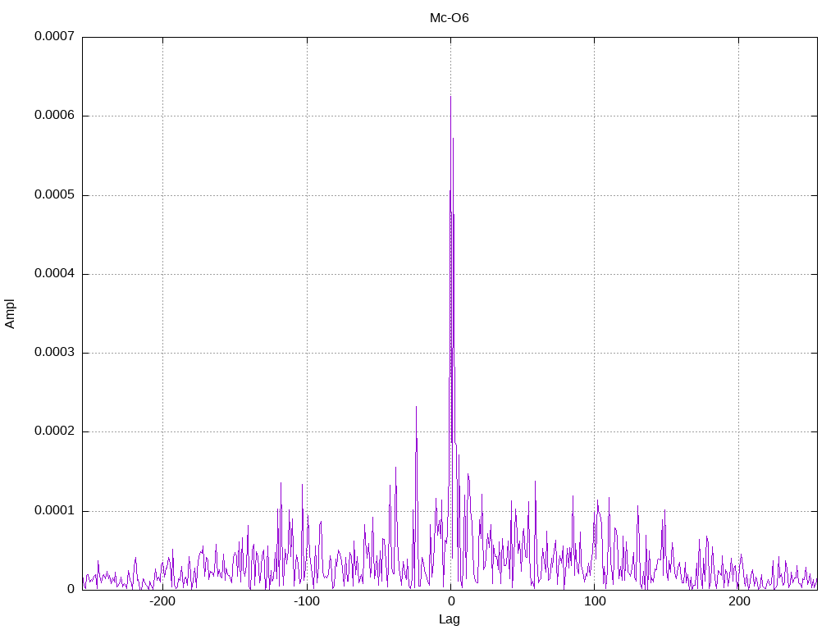Click the Ampl y-axis label

pos(10,314)
